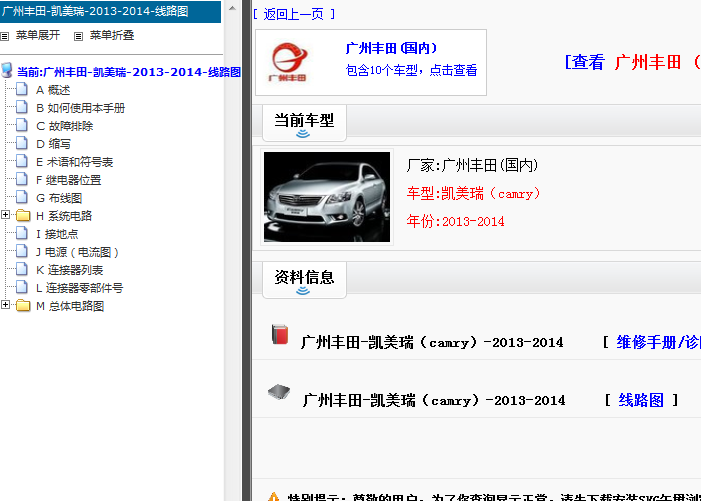
Task: Click the blue title bar 广州丰田-凯美瑞-2013-2014-线路图
Action: [110, 11]
